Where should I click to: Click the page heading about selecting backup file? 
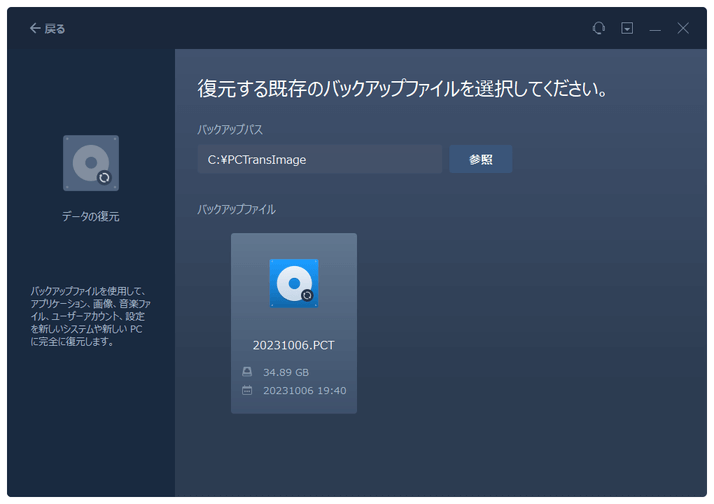pos(403,90)
